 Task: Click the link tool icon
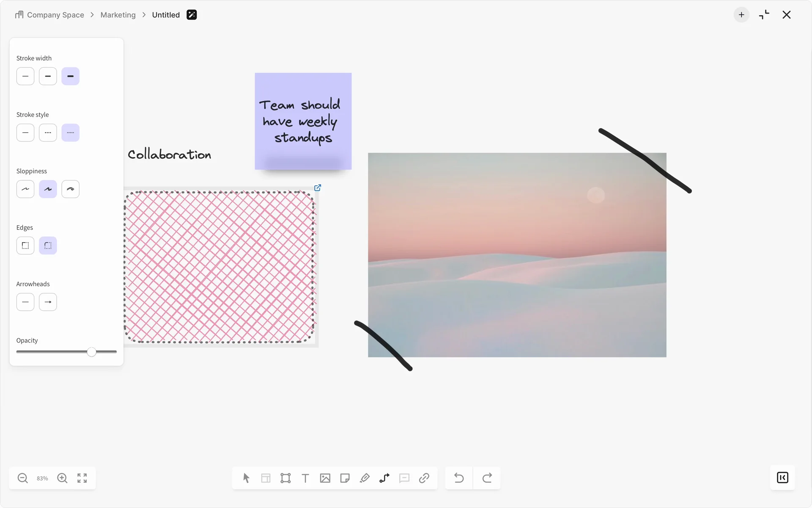pos(424,478)
